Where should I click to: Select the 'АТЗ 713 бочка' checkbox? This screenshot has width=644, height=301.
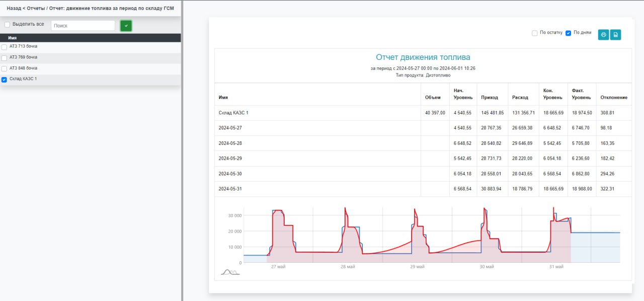coord(5,47)
